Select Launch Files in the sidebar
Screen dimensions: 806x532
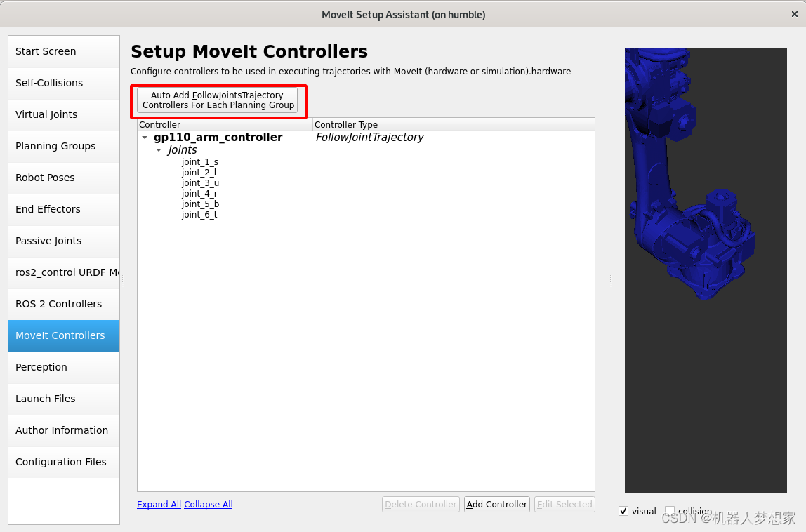click(44, 399)
